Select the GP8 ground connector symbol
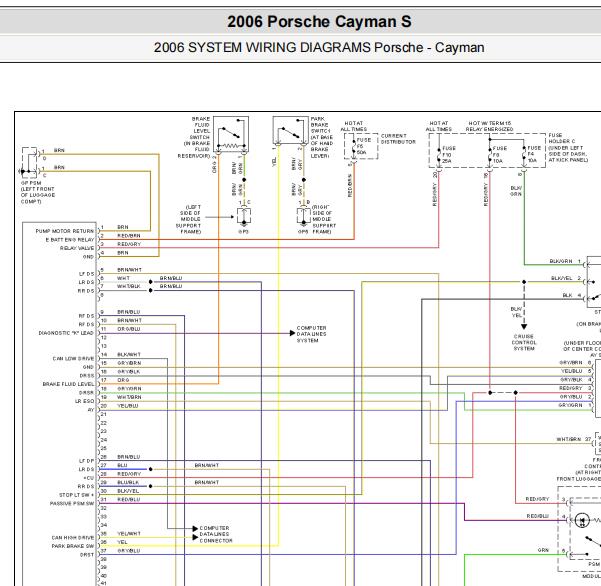601x586 pixels. pos(304,216)
